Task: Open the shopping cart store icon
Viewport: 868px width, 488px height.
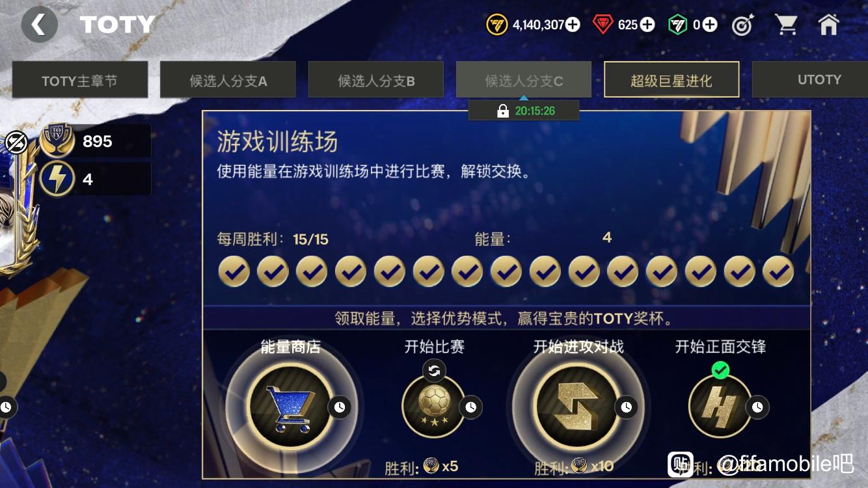Action: [786, 25]
